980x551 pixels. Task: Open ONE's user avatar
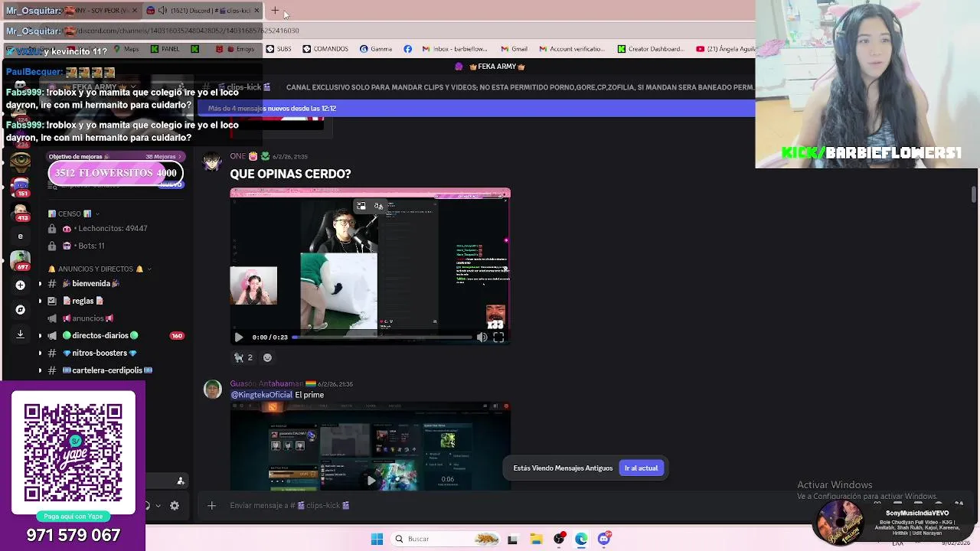coord(212,161)
